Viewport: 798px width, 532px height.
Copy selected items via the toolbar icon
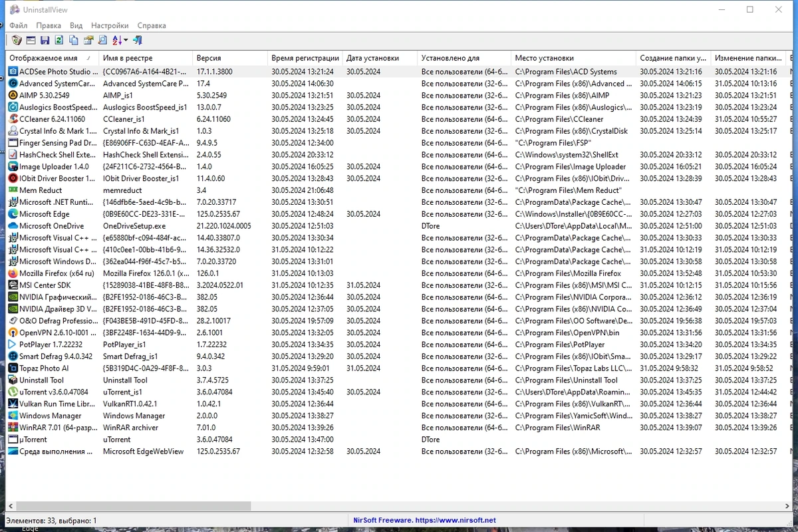[x=74, y=41]
